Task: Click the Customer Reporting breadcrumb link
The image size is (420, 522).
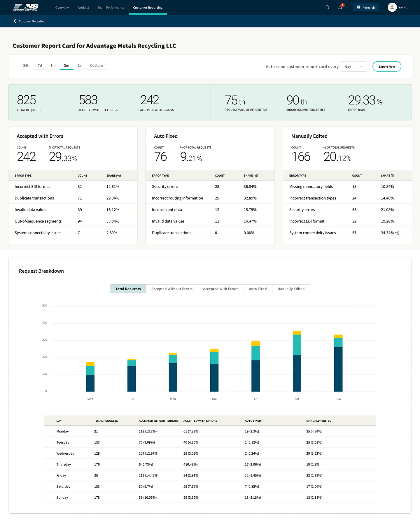Action: coord(32,21)
